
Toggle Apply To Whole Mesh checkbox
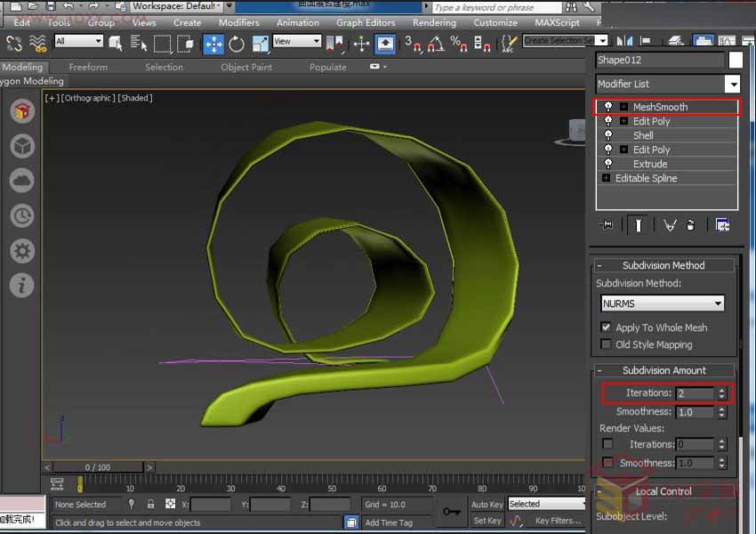coord(607,328)
